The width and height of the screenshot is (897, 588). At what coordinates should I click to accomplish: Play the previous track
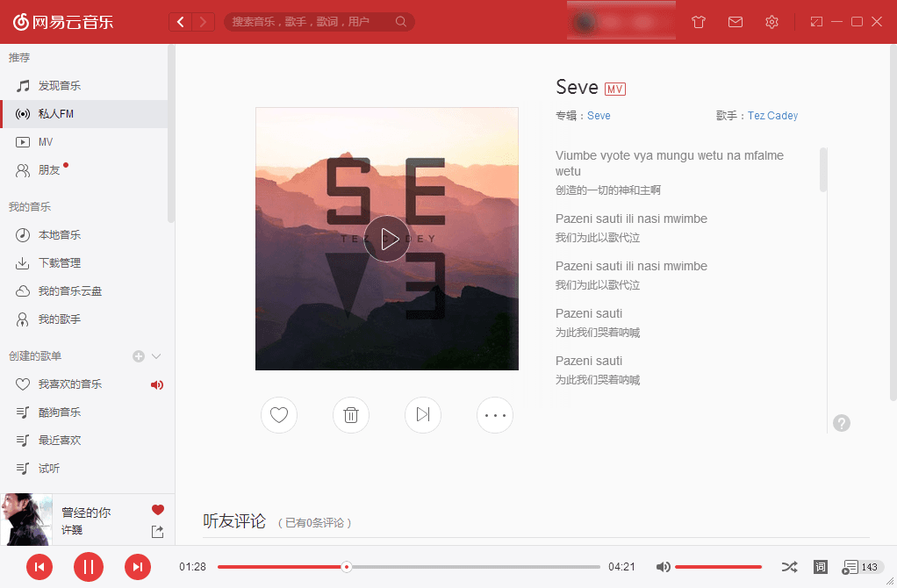click(x=39, y=567)
